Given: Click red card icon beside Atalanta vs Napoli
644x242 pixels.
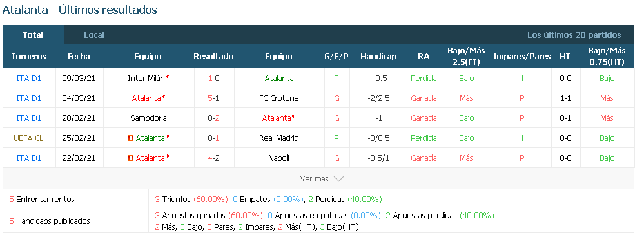Looking at the screenshot, I should point(131,158).
